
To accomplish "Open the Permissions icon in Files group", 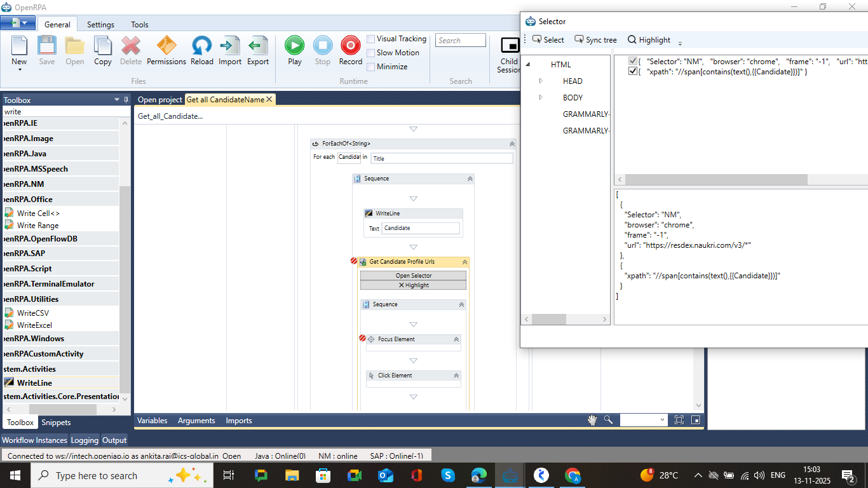I will click(x=166, y=46).
